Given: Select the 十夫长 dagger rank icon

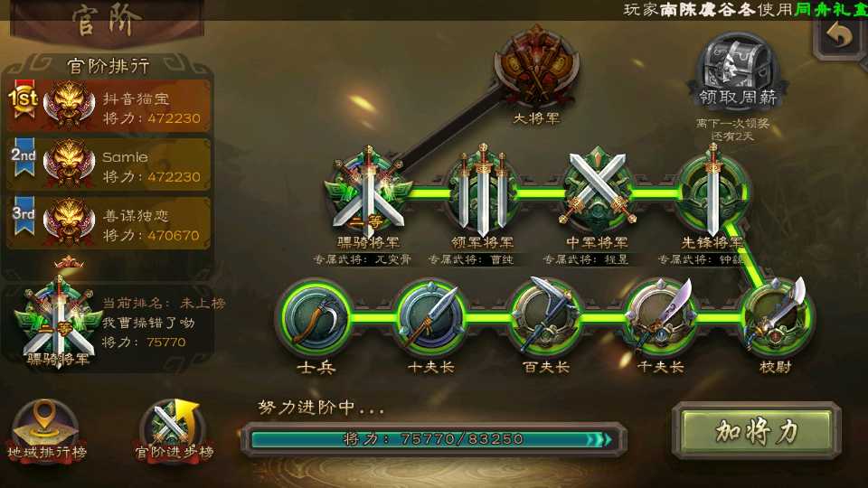Looking at the screenshot, I should tap(430, 318).
